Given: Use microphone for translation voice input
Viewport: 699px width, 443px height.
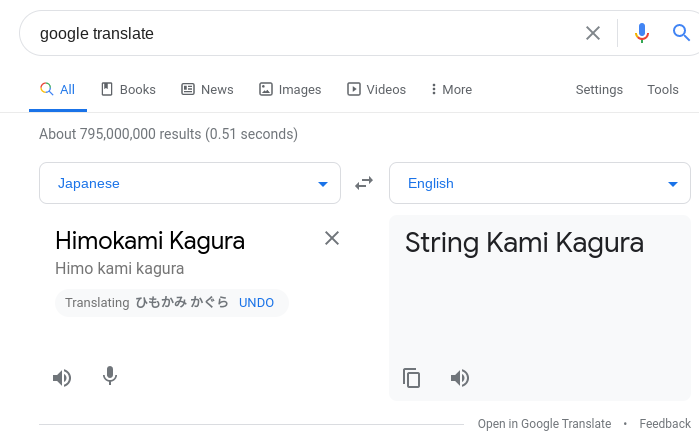Looking at the screenshot, I should [110, 377].
